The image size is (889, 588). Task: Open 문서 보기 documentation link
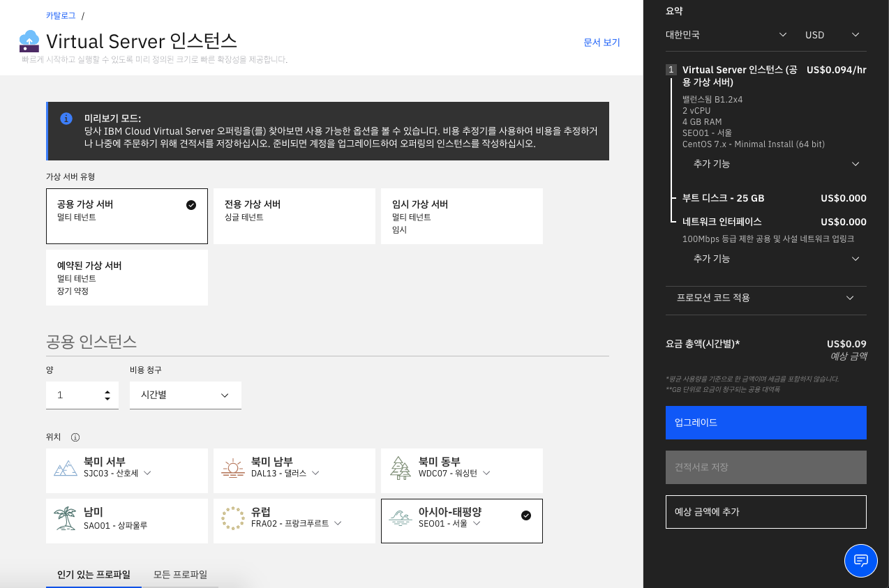pyautogui.click(x=602, y=43)
